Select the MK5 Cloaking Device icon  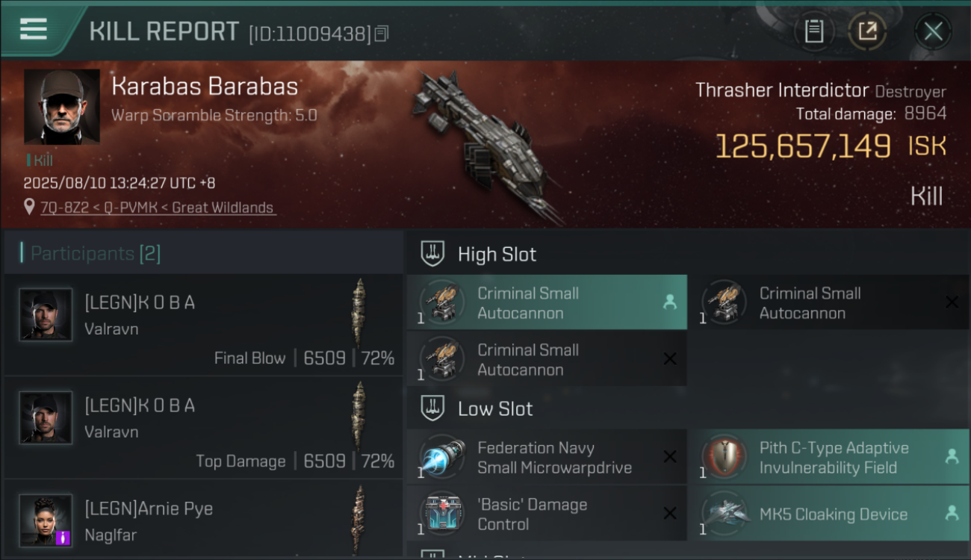click(724, 514)
